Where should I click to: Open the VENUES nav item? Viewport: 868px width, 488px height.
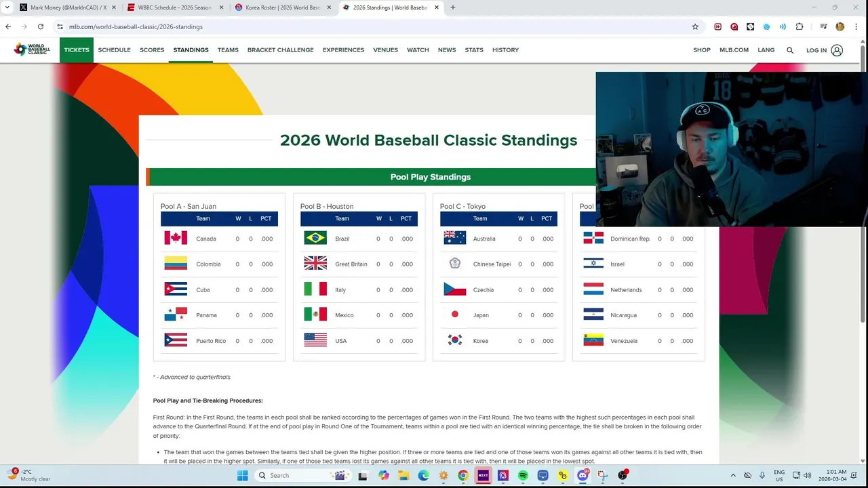pos(385,50)
